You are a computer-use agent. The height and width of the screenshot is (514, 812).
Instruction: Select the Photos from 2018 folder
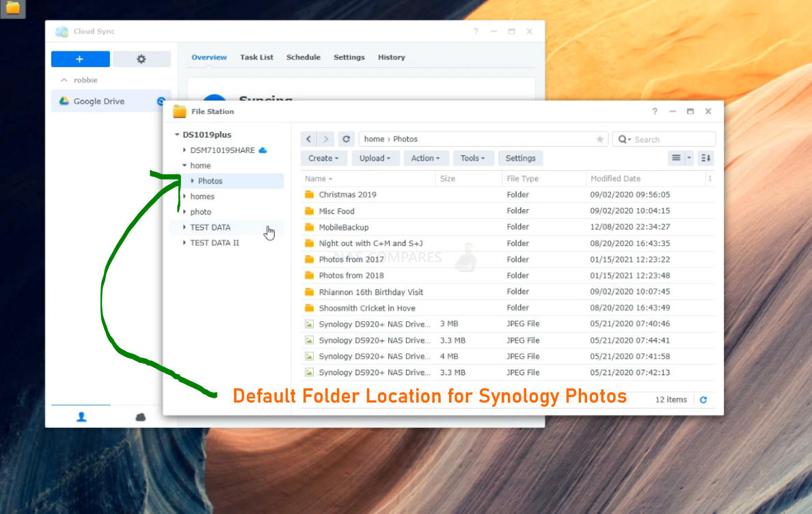click(507, 275)
